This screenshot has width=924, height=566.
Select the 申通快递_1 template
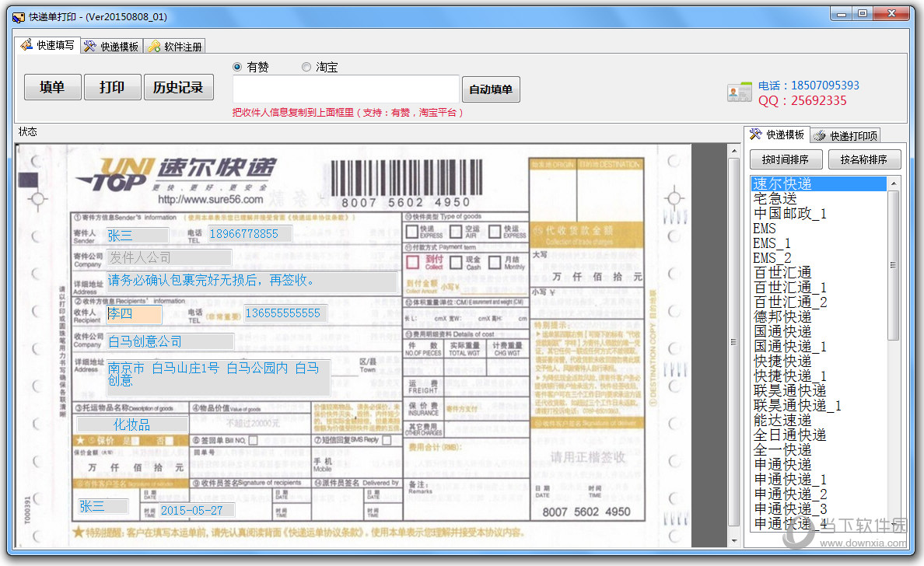818,479
